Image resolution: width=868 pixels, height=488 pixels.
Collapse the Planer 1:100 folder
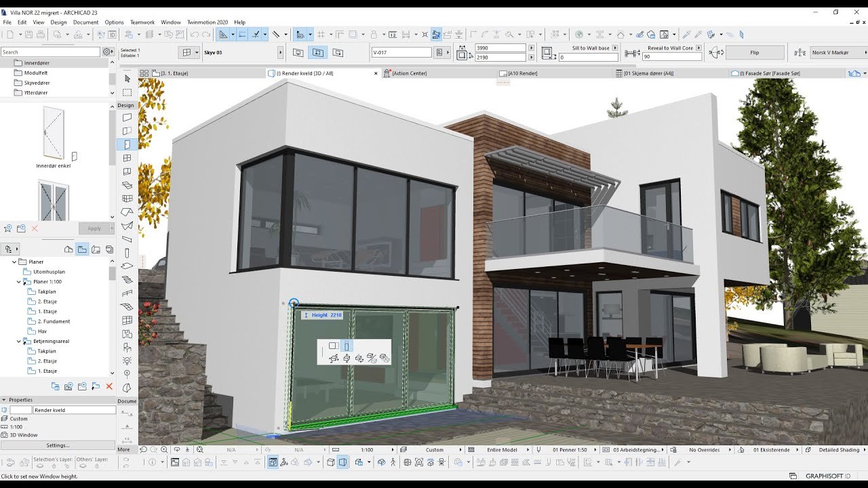pyautogui.click(x=19, y=281)
